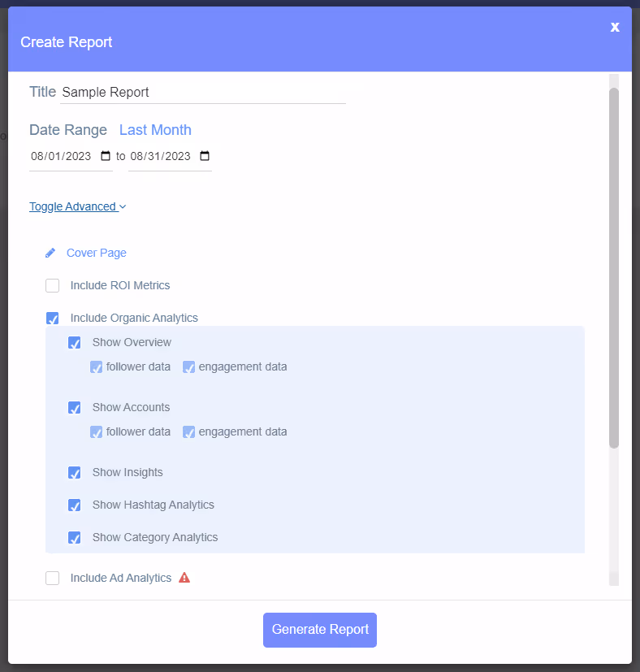Click the Title field containing Sample Report
The height and width of the screenshot is (672, 640).
coord(202,93)
